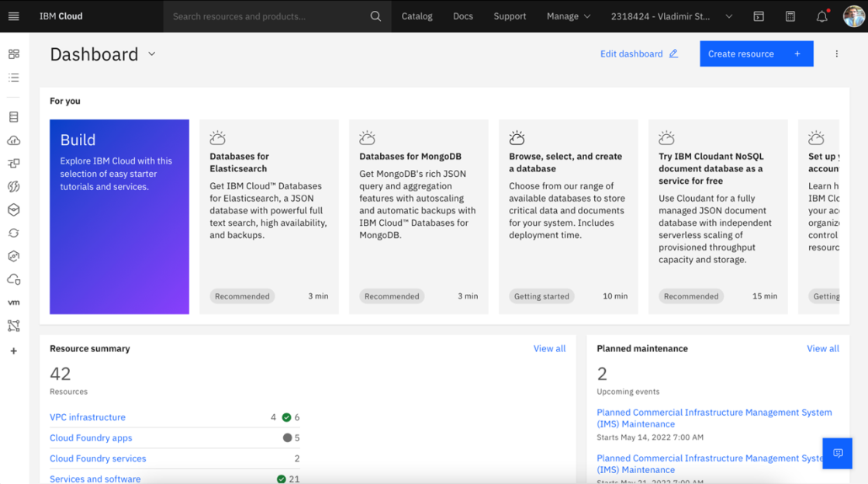Open the VPC infrastructure link
Screen dimensions: 868x484
(88, 417)
